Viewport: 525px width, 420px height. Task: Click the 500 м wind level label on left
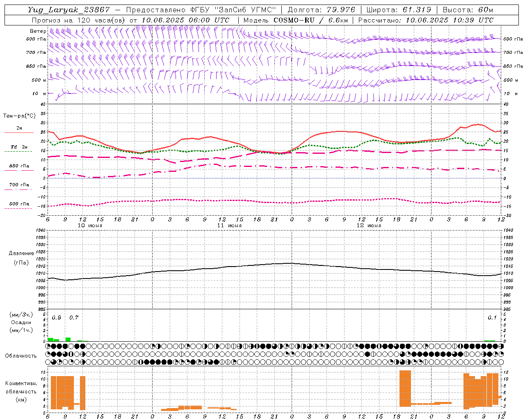(39, 80)
